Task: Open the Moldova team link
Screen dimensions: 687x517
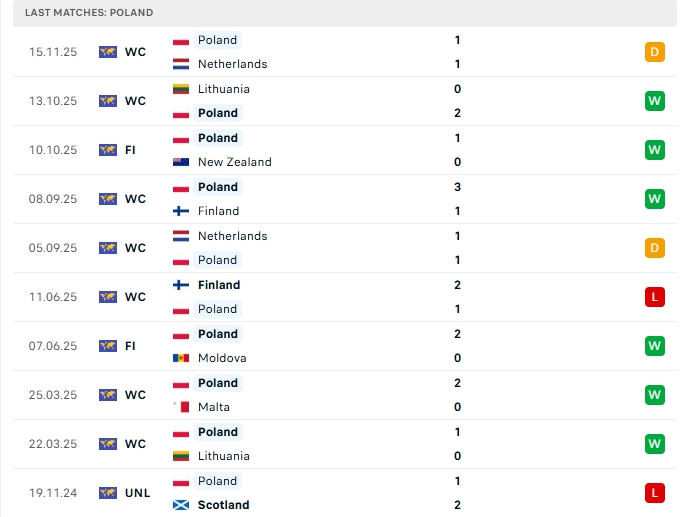Action: click(222, 358)
